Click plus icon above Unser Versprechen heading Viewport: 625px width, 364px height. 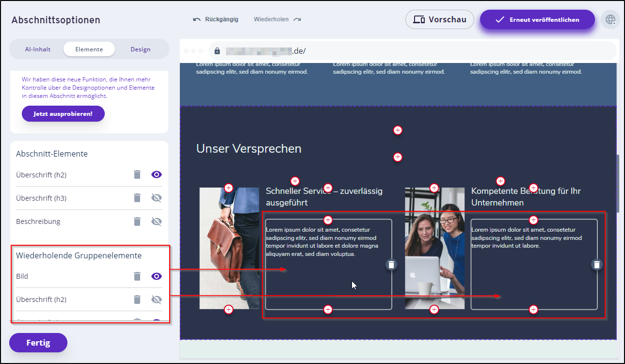coord(398,130)
